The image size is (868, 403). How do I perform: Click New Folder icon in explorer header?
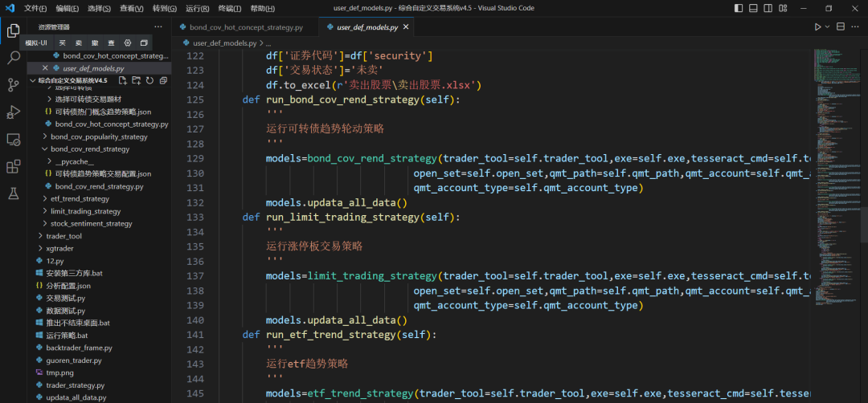(136, 81)
